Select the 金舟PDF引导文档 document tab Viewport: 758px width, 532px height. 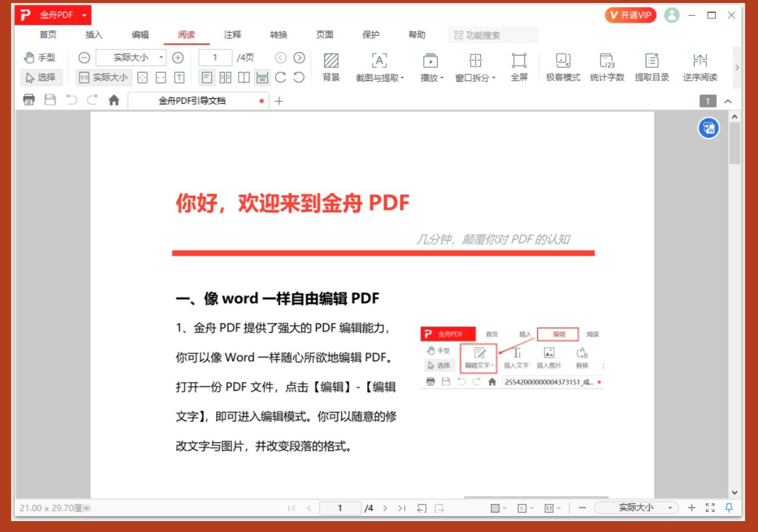click(x=199, y=101)
